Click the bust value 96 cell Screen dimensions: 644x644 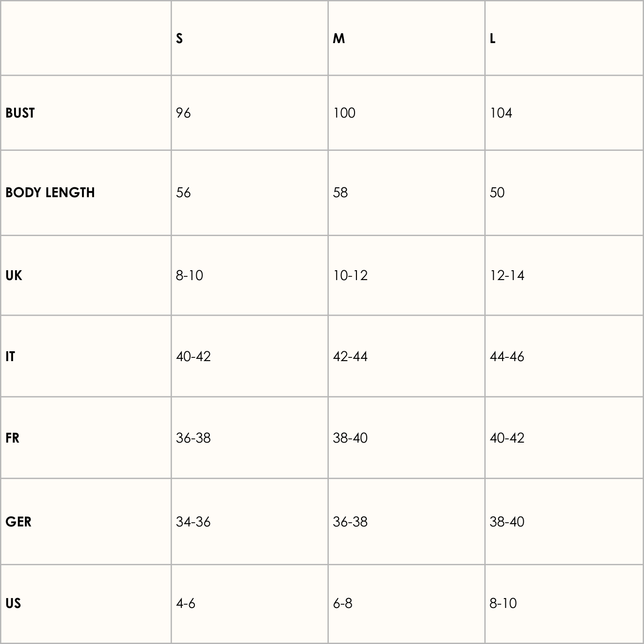click(184, 113)
